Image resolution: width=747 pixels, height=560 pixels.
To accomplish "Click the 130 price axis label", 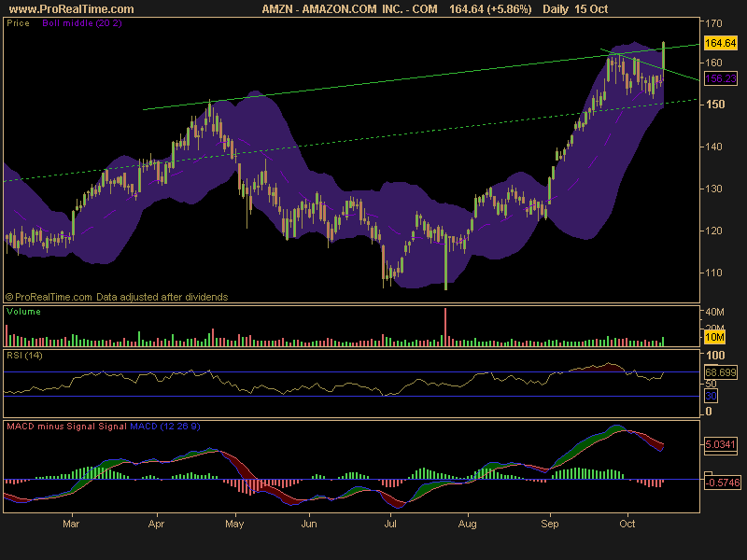I will click(x=713, y=189).
